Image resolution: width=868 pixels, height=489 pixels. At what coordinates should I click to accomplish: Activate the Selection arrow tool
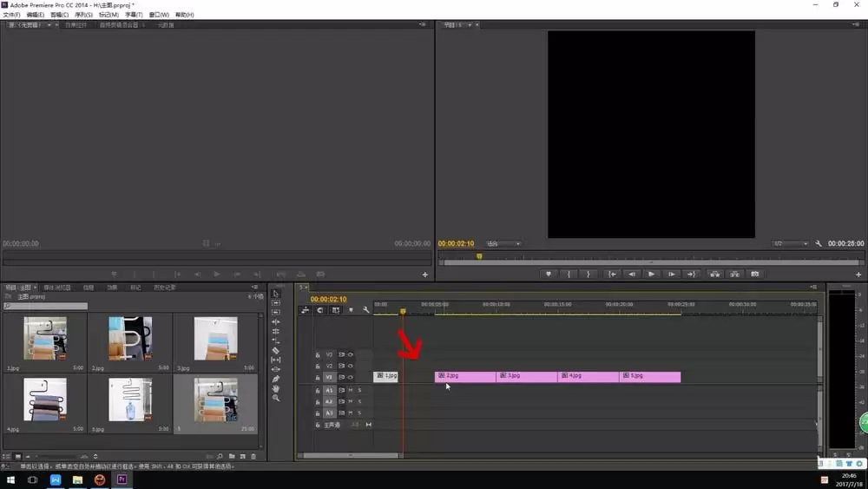[276, 294]
